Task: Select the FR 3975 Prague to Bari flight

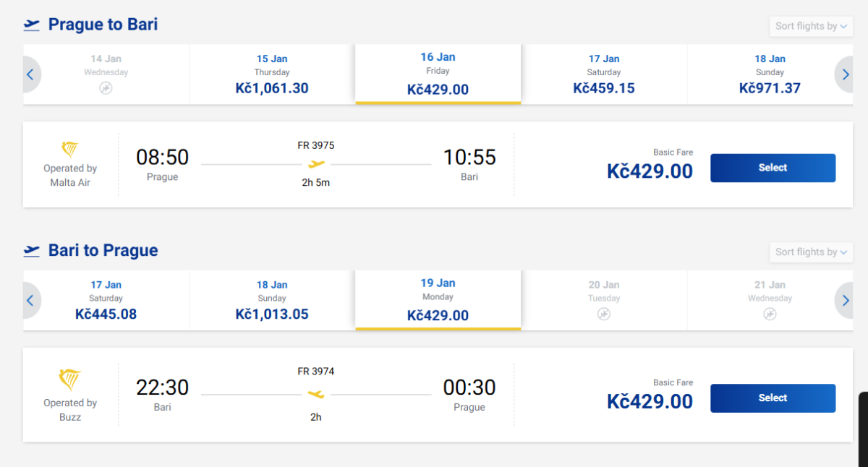Action: click(x=773, y=168)
